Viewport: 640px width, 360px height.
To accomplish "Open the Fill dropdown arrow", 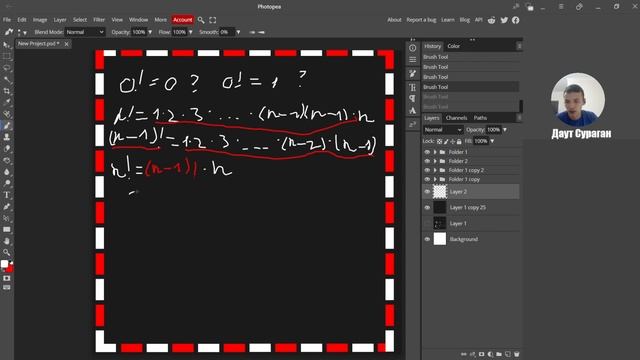I will (492, 141).
